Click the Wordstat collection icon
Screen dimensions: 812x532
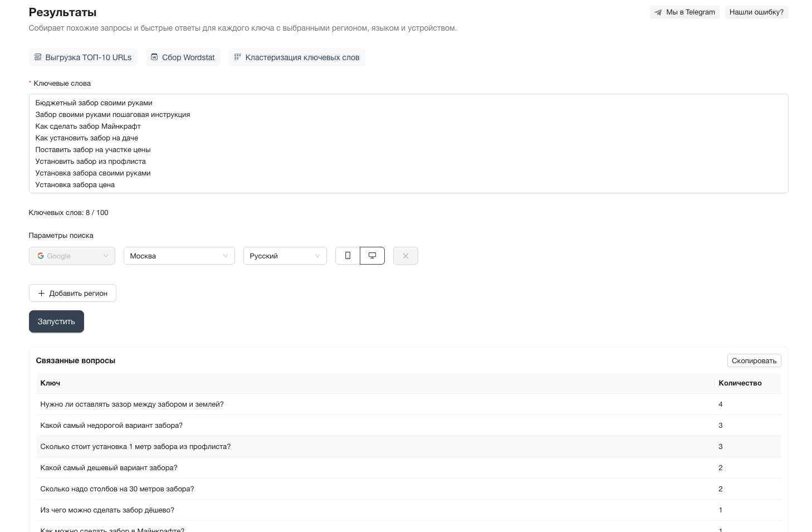(154, 57)
